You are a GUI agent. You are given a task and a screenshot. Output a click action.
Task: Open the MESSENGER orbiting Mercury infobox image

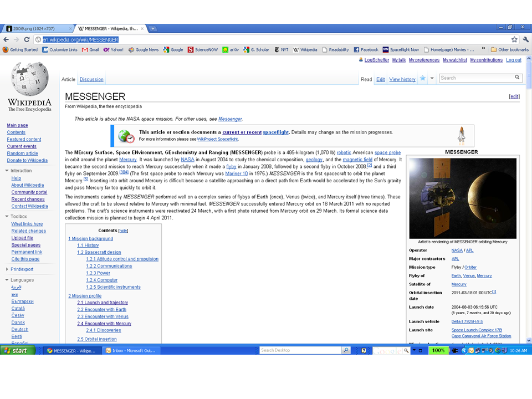[x=463, y=198]
